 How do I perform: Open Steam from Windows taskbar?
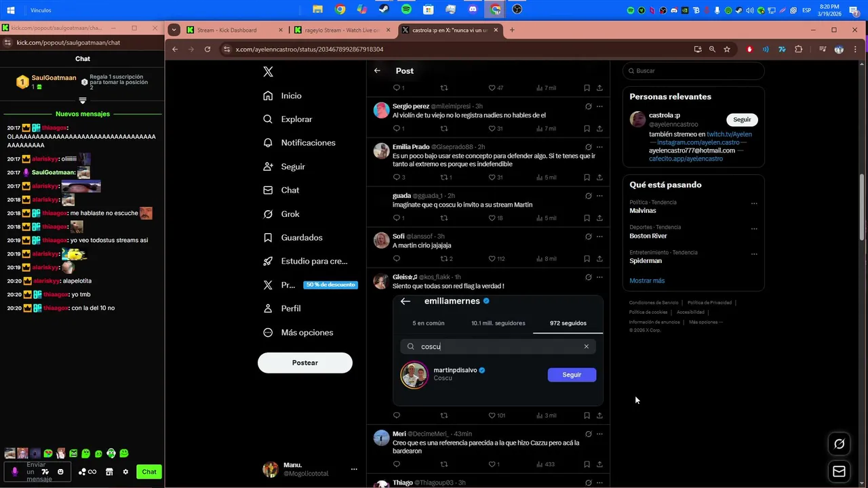point(384,9)
